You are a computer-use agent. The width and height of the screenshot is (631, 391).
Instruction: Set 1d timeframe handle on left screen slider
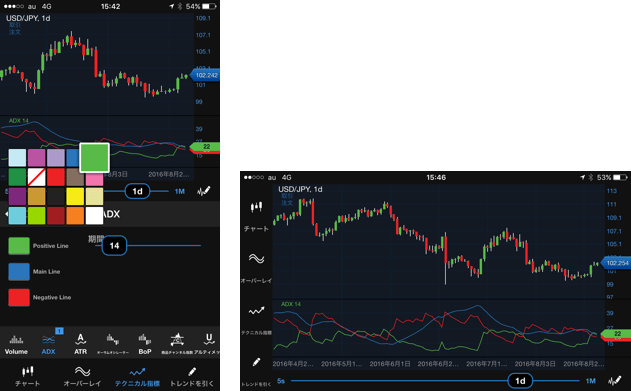pos(137,191)
